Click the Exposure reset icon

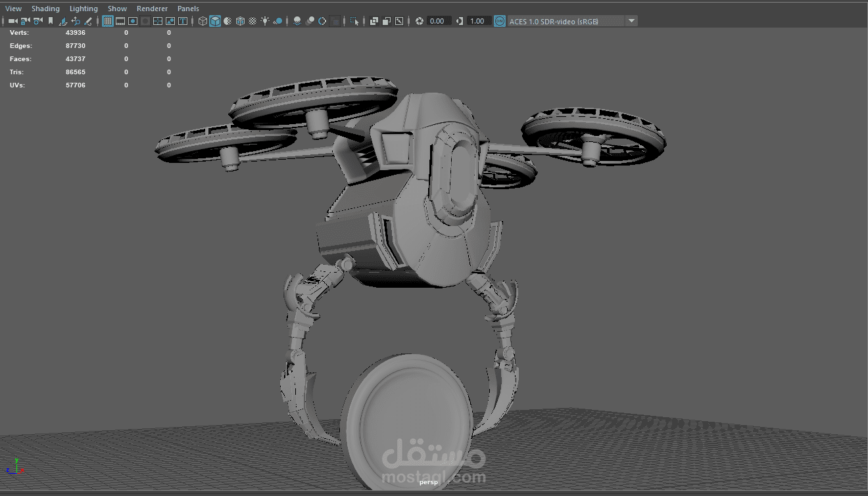(x=419, y=21)
